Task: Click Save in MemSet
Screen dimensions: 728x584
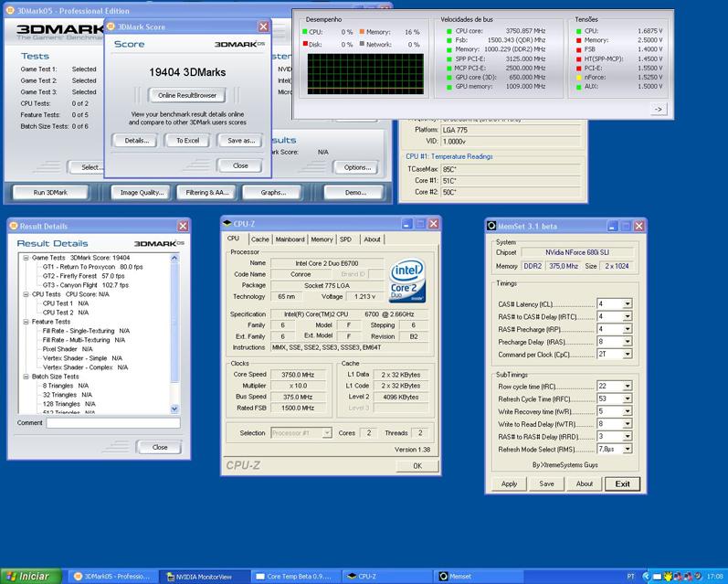Action: pyautogui.click(x=546, y=483)
